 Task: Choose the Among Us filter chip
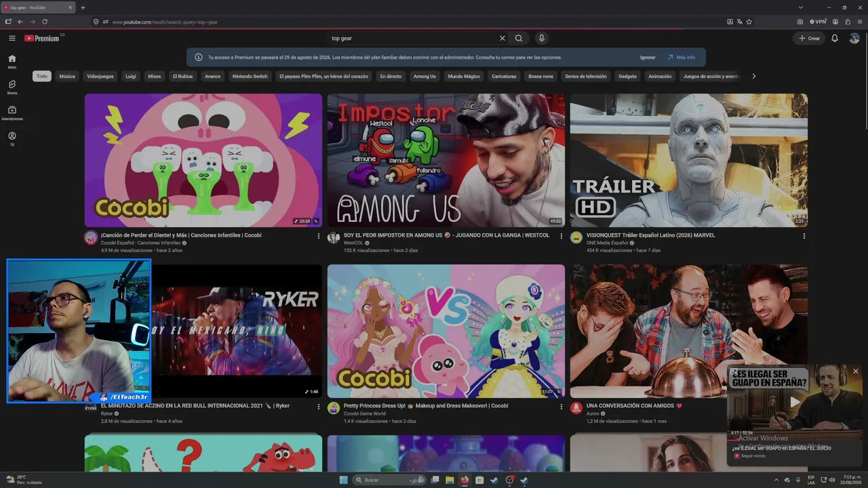coord(425,77)
